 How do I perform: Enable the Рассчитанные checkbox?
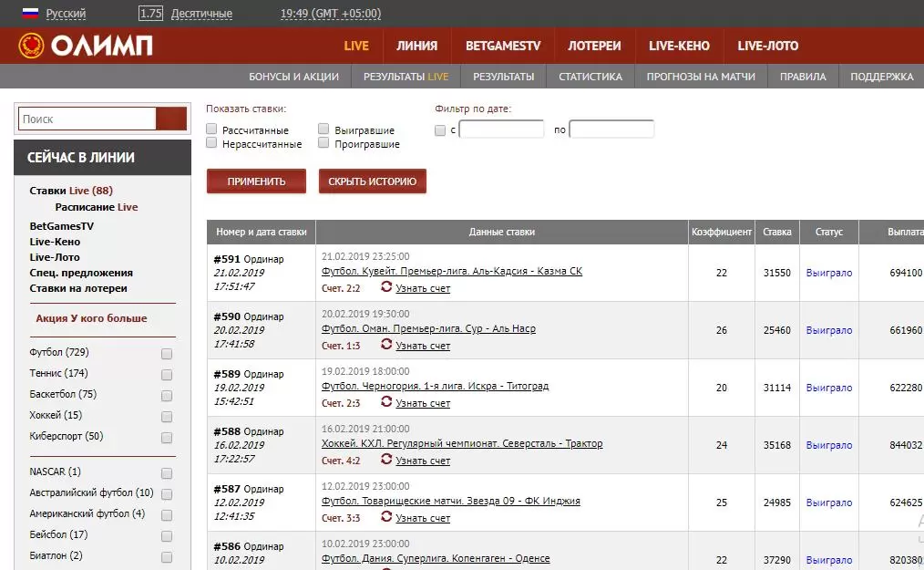pyautogui.click(x=212, y=130)
